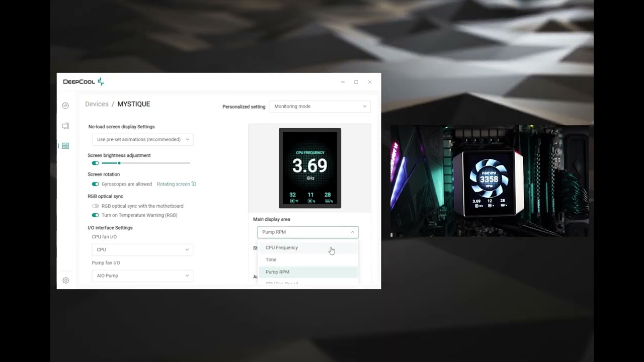The image size is (644, 362).
Task: Choose Time from the list
Action: pos(308,260)
